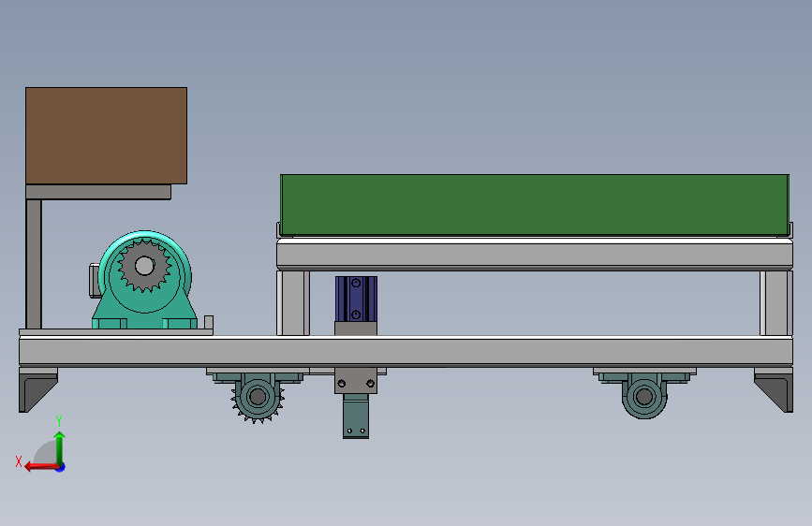Pick the grey sprocket on the teal reducer
The image size is (812, 526).
click(x=144, y=266)
